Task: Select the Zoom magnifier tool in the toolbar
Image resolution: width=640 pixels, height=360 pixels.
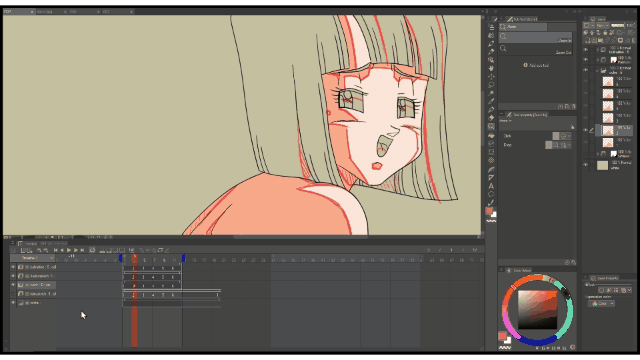Action: coord(491,60)
